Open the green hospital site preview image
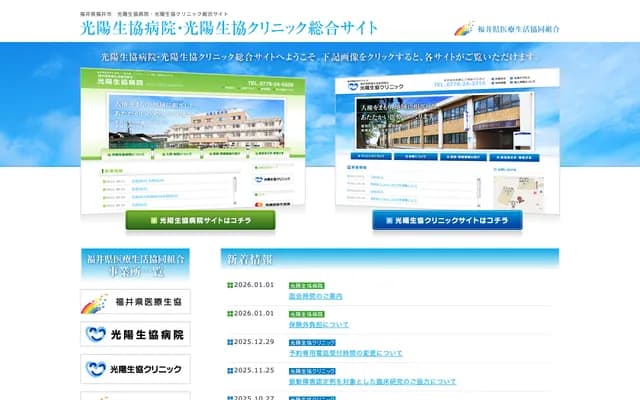640x400 pixels. 193,140
